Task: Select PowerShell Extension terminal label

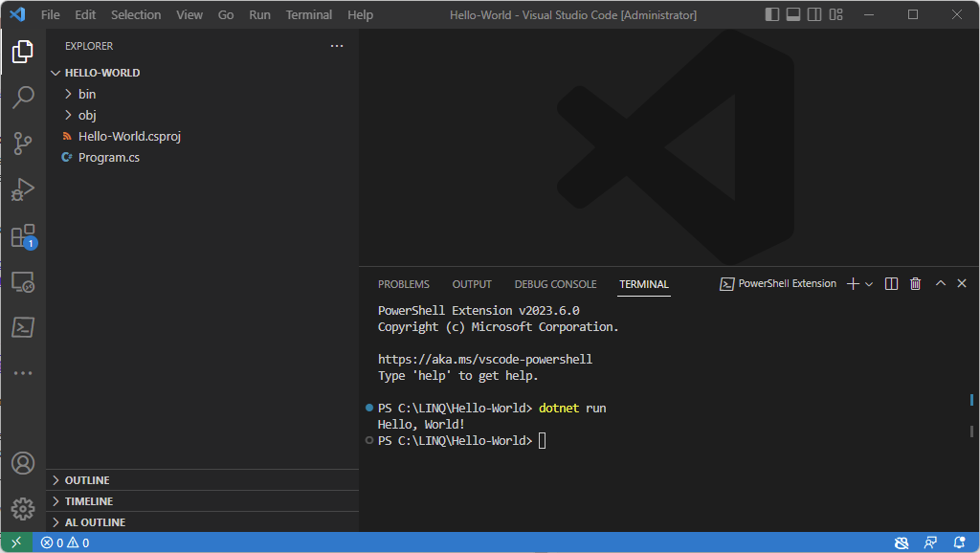Action: click(778, 284)
